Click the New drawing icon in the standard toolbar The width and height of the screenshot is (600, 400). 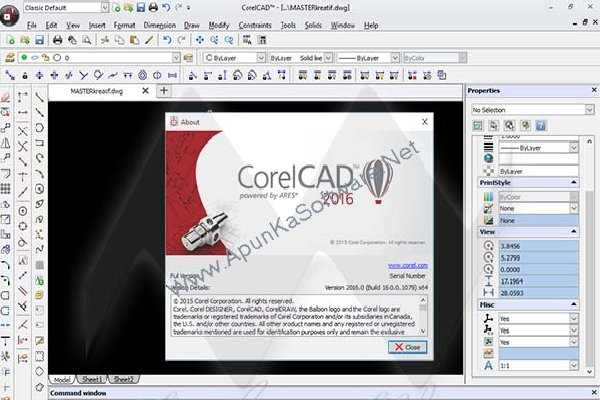[11, 40]
